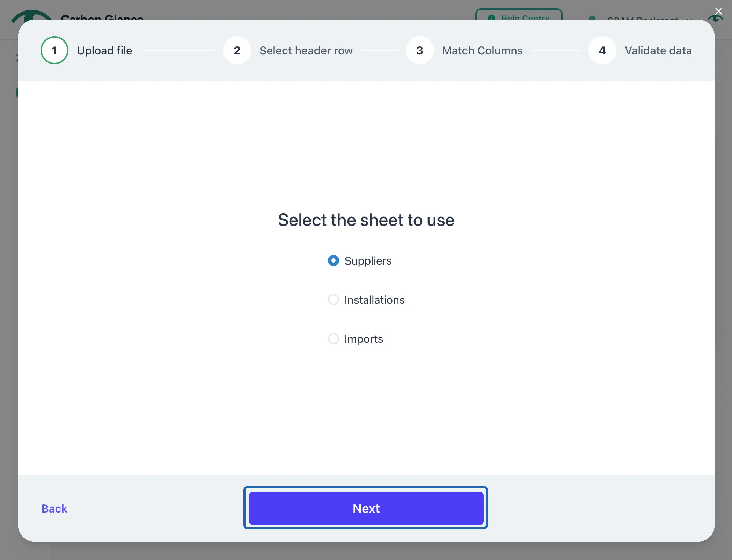This screenshot has height=560, width=732.
Task: Click step 4 Validate data circle
Action: [x=602, y=50]
